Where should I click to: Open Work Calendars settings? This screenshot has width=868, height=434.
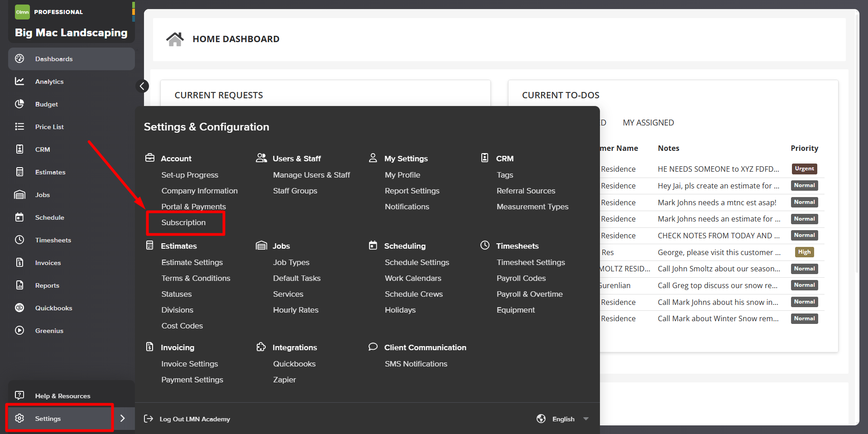[413, 278]
